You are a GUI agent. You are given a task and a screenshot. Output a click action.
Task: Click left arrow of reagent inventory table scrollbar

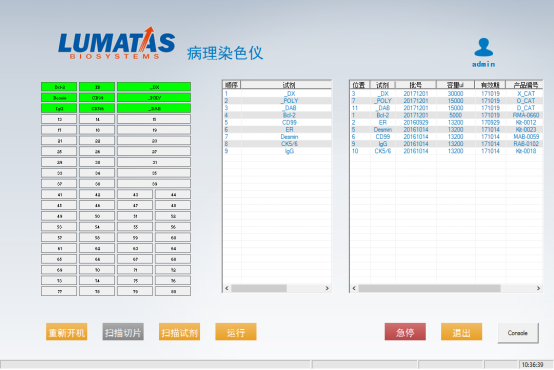click(354, 288)
